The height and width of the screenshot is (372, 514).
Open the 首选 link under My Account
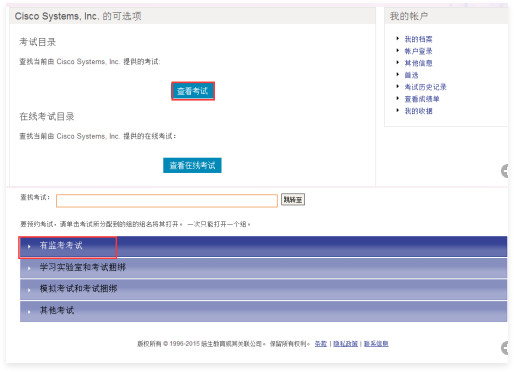coord(411,75)
